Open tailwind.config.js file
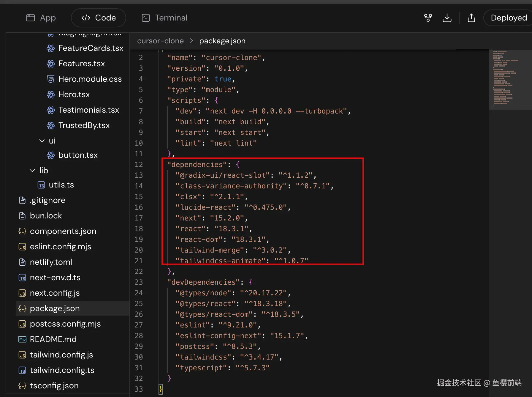532x397 pixels. pyautogui.click(x=61, y=355)
